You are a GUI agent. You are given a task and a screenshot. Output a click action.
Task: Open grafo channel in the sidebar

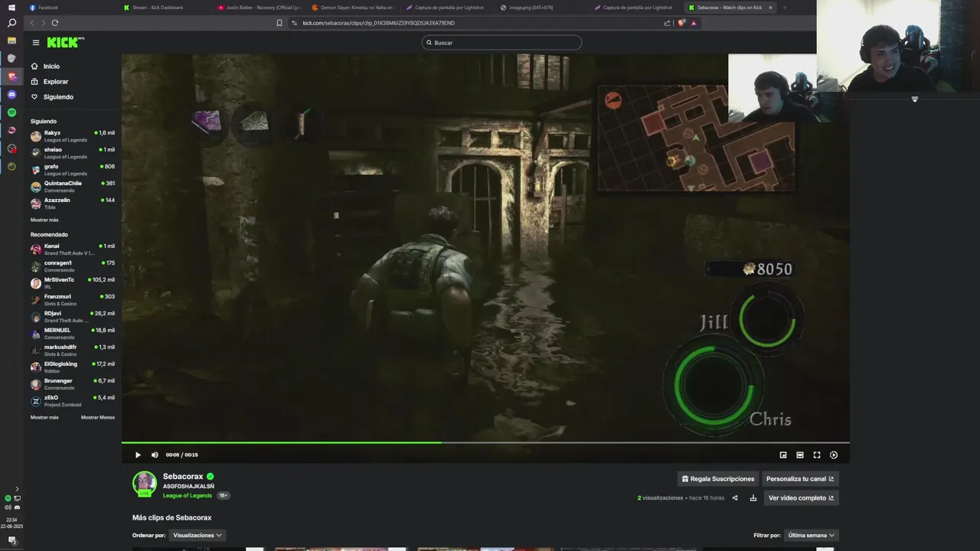73,170
